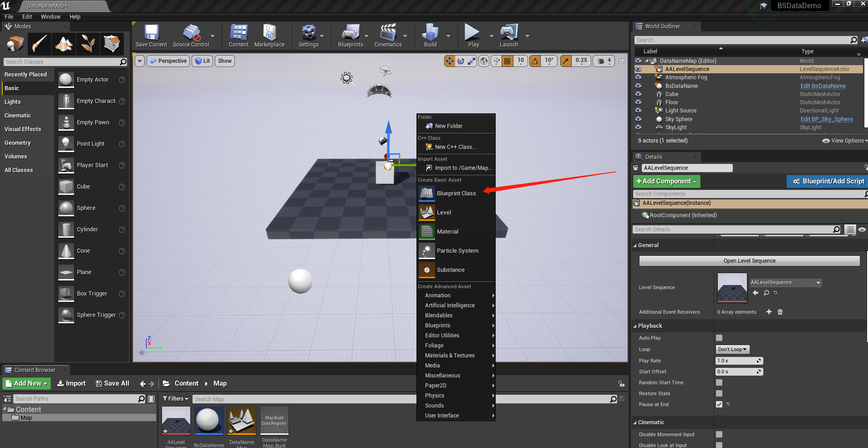Enable Auto Play for the level sequence
868x448 pixels.
click(x=719, y=337)
